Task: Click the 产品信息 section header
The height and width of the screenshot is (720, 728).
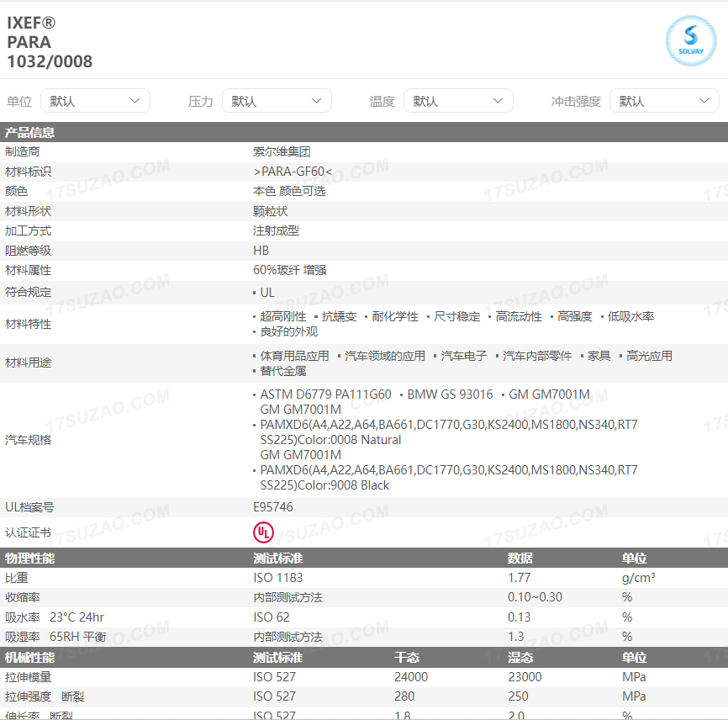Action: [x=30, y=132]
